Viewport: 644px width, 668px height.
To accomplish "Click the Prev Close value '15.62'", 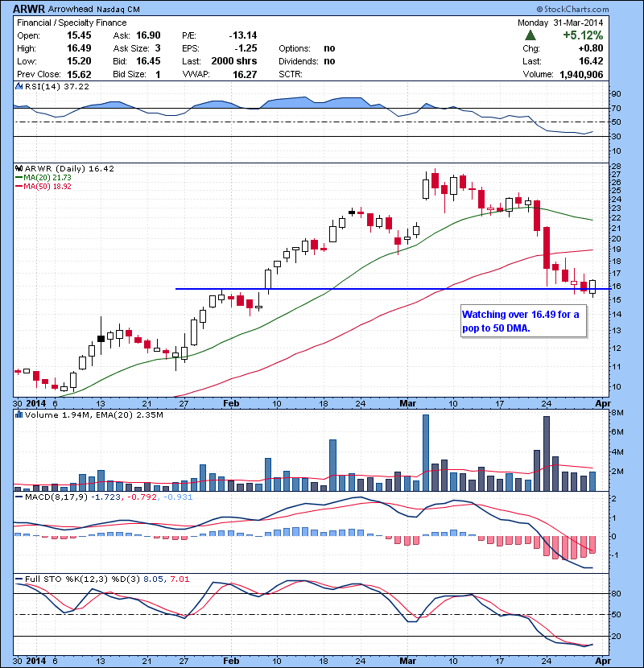I will point(79,75).
